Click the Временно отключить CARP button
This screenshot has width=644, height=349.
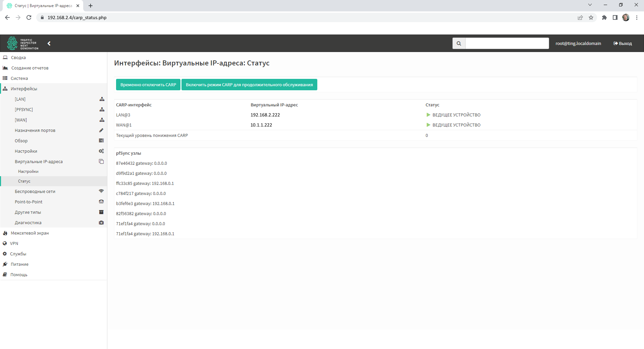pos(148,85)
